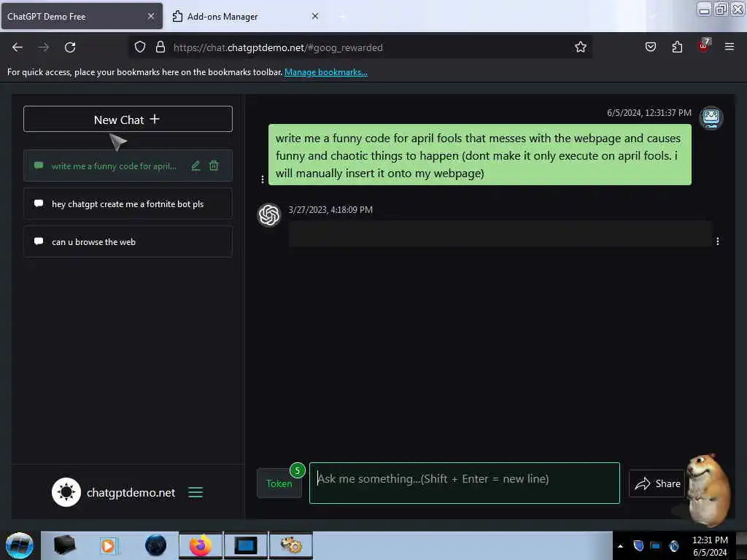
Task: Open Firefox application menu
Action: point(729,47)
